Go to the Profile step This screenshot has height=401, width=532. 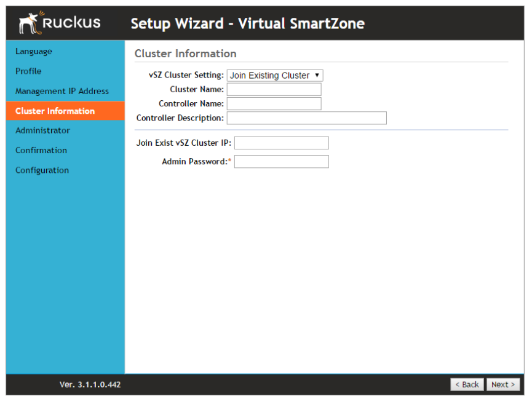28,71
